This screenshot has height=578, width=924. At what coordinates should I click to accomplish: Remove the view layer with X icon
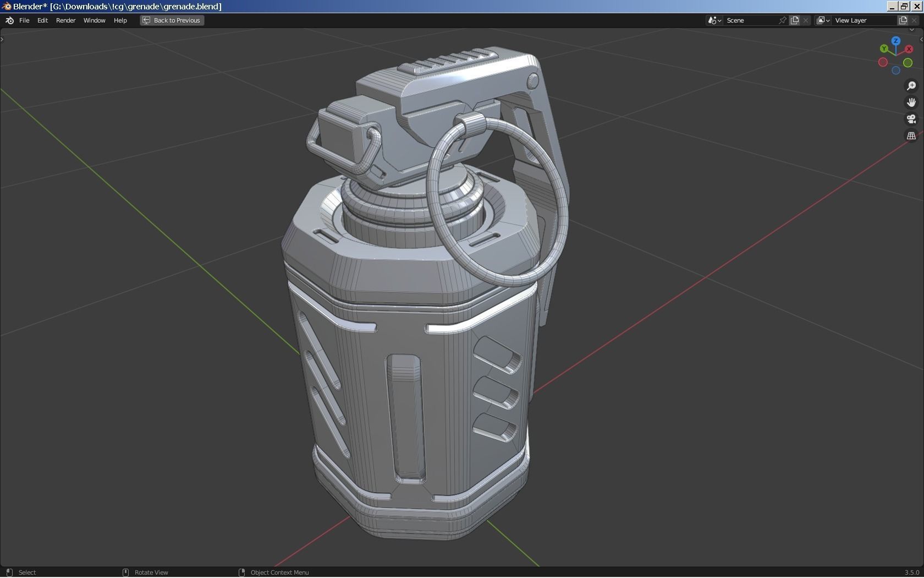click(x=915, y=20)
